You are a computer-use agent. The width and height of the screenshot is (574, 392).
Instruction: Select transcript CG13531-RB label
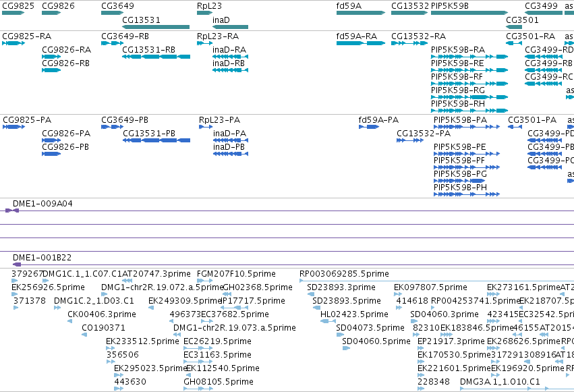point(149,50)
